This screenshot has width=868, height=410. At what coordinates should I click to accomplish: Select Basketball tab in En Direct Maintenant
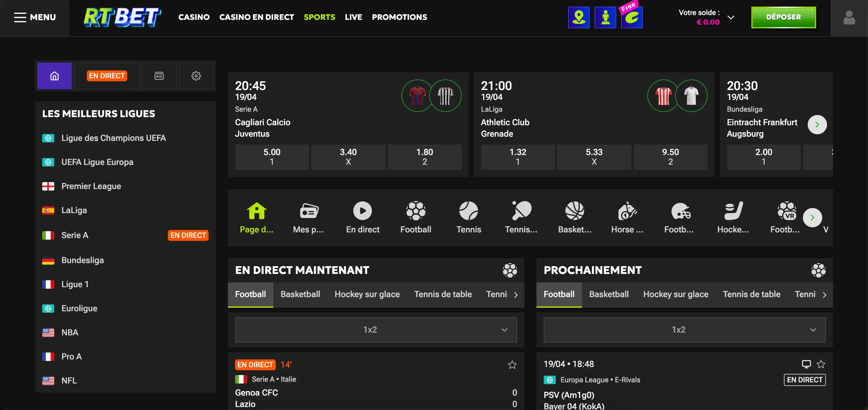tap(300, 294)
